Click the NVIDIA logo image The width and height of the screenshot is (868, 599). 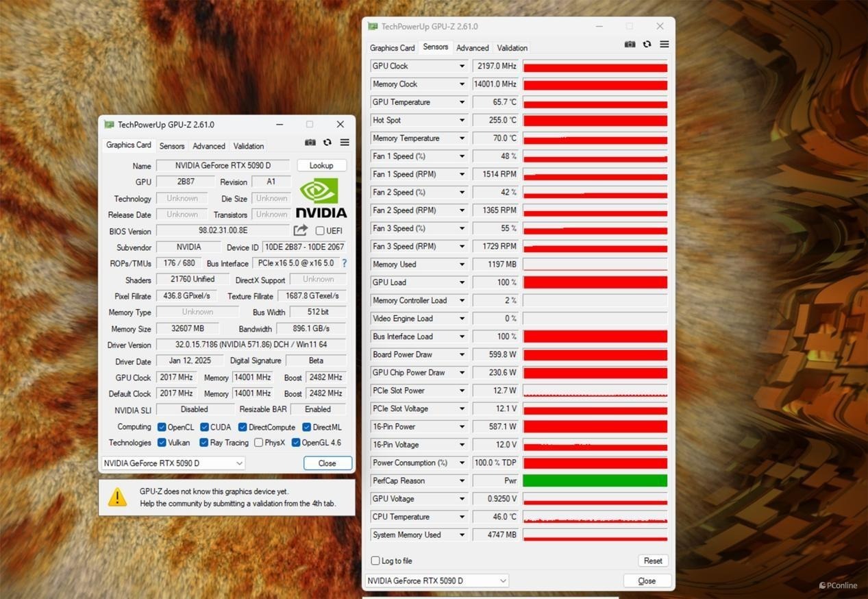pyautogui.click(x=321, y=198)
